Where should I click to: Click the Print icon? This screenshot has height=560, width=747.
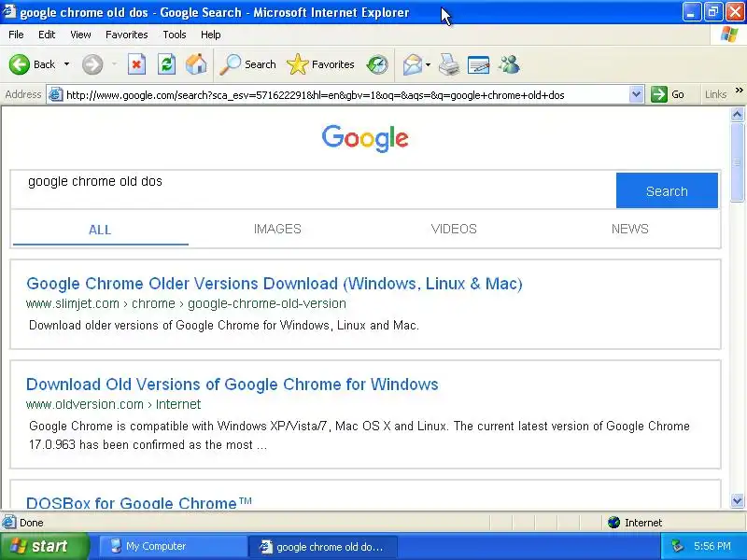[449, 64]
